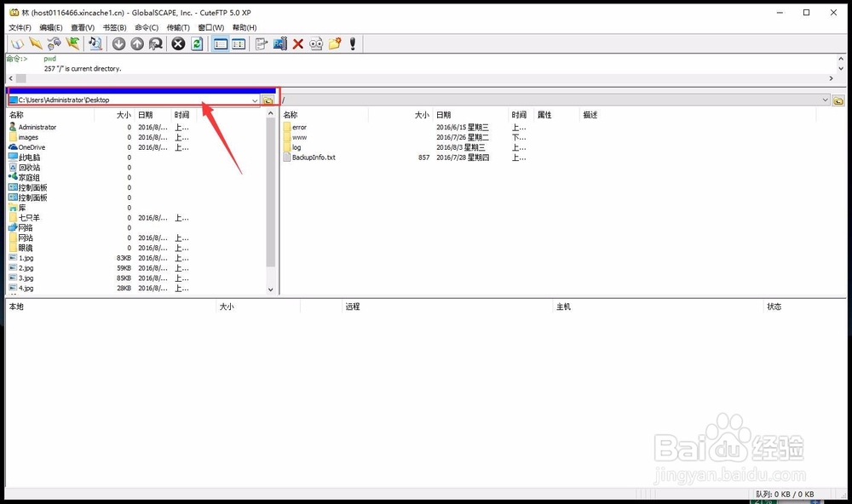Click the resume transfer icon
This screenshot has height=504, width=852.
(x=156, y=44)
